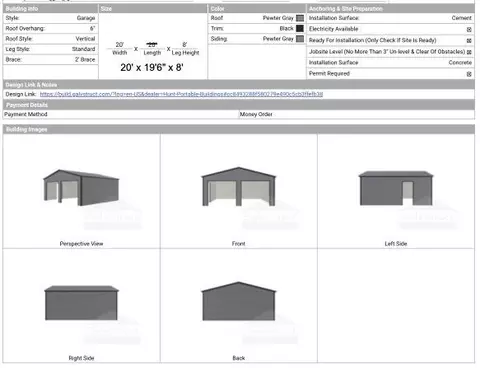This screenshot has width=480, height=368.
Task: Toggle the Jobsite Level checkbox
Action: (x=469, y=52)
